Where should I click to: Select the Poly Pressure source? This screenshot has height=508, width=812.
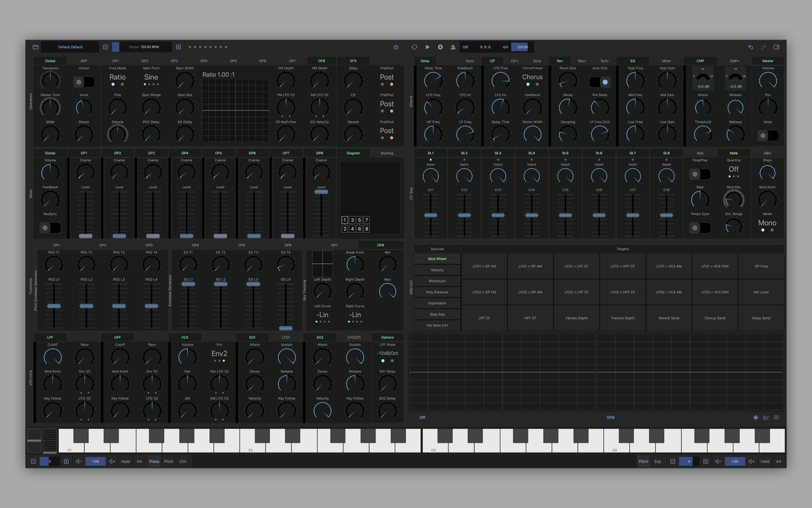point(437,292)
